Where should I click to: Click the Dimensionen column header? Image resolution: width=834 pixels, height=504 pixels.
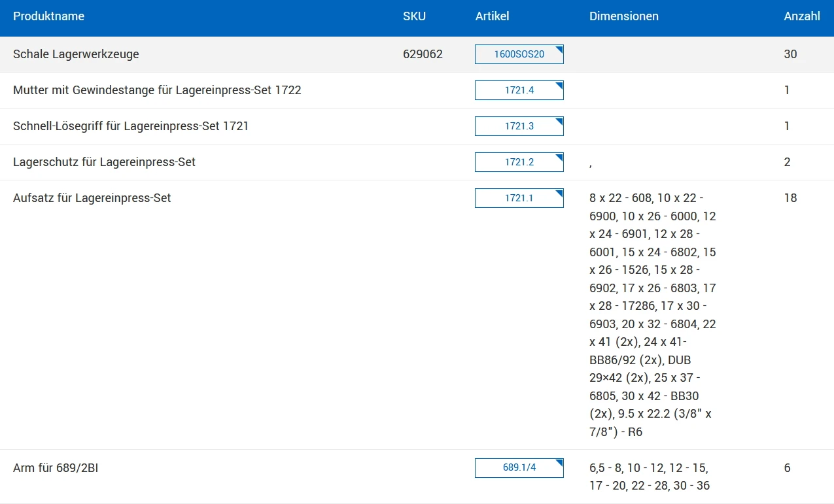pos(623,16)
